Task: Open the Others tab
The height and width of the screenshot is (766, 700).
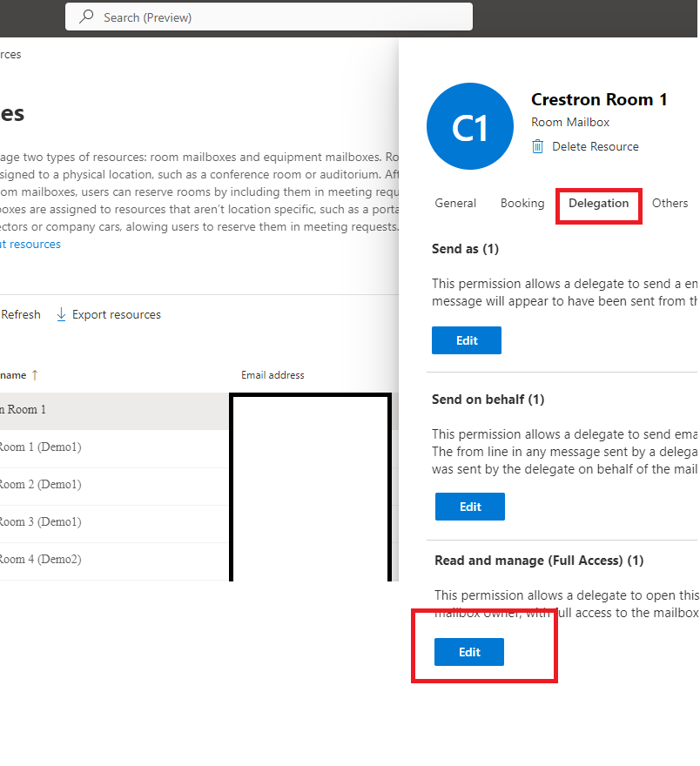Action: click(670, 203)
